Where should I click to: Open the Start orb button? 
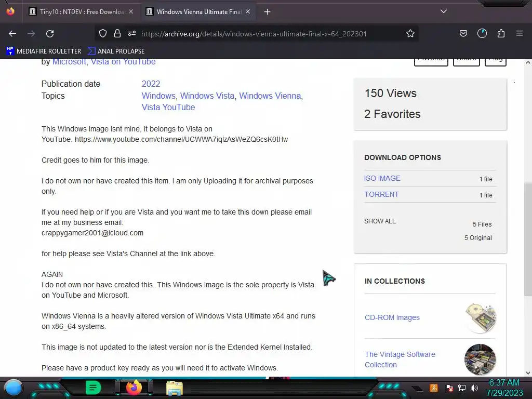coord(14,388)
